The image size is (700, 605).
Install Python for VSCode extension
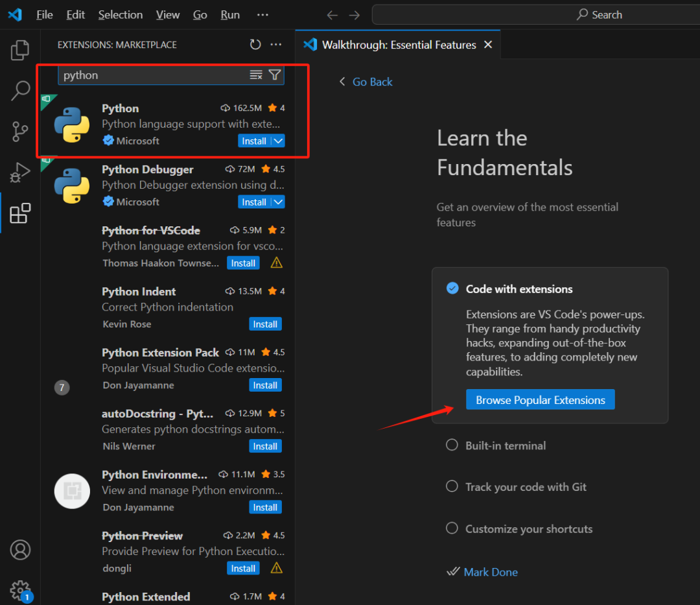[x=243, y=263]
